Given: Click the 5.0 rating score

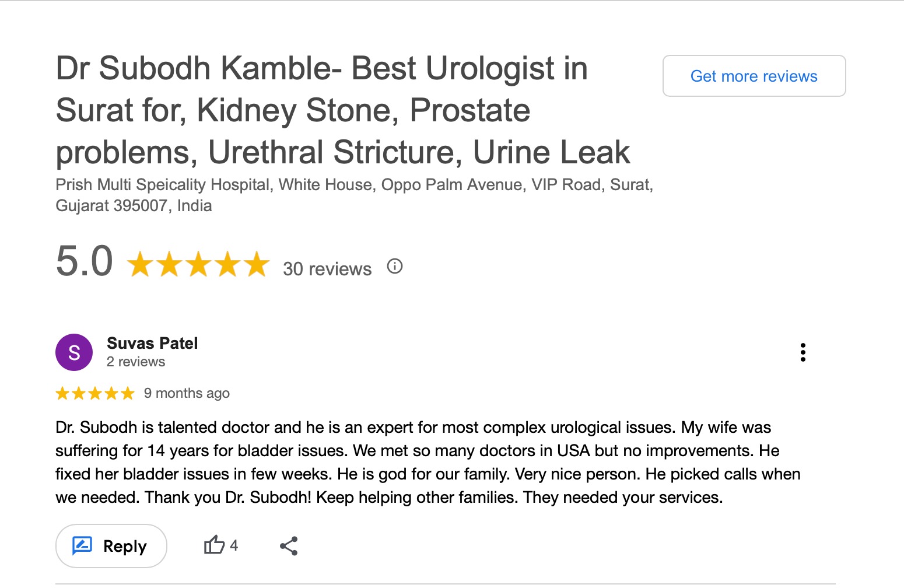Looking at the screenshot, I should 85,261.
